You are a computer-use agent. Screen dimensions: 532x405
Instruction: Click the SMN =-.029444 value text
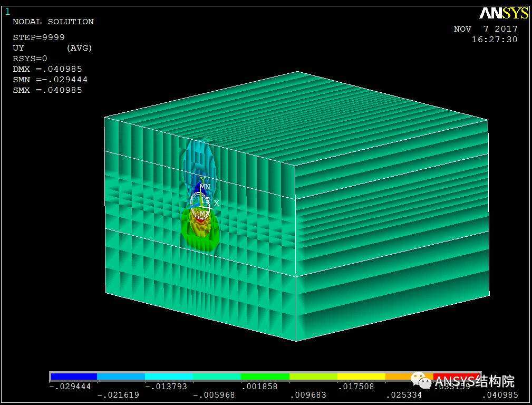point(50,80)
